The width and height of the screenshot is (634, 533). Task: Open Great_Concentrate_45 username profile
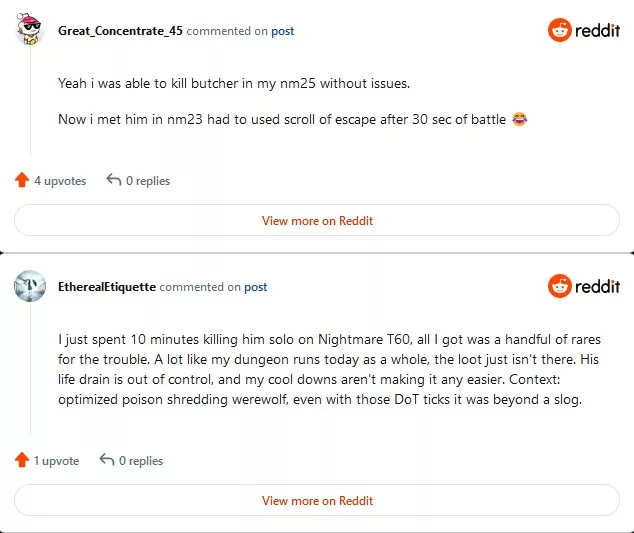coord(120,31)
